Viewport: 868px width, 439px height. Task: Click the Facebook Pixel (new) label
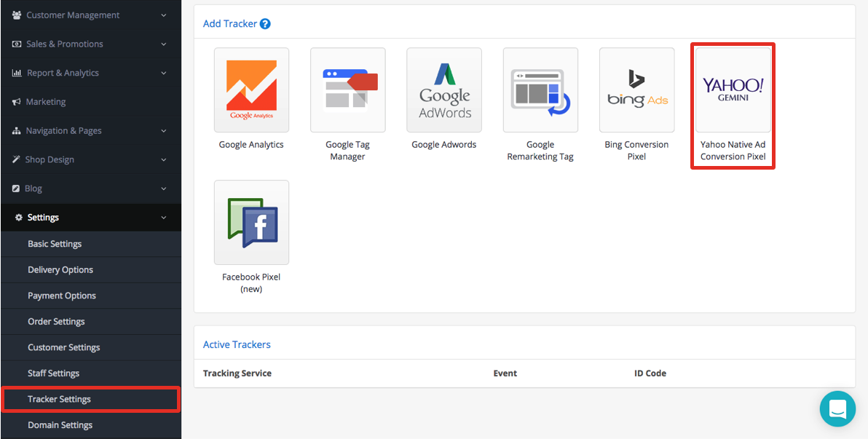(251, 283)
